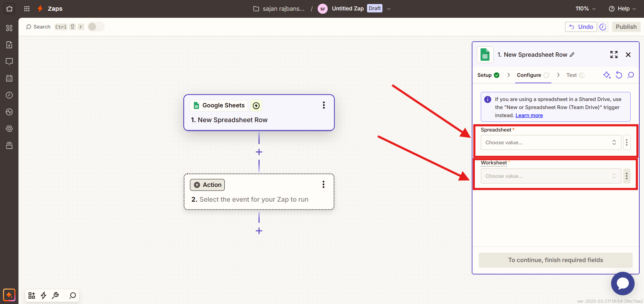Add a step below the Action step
The height and width of the screenshot is (304, 644).
[259, 231]
